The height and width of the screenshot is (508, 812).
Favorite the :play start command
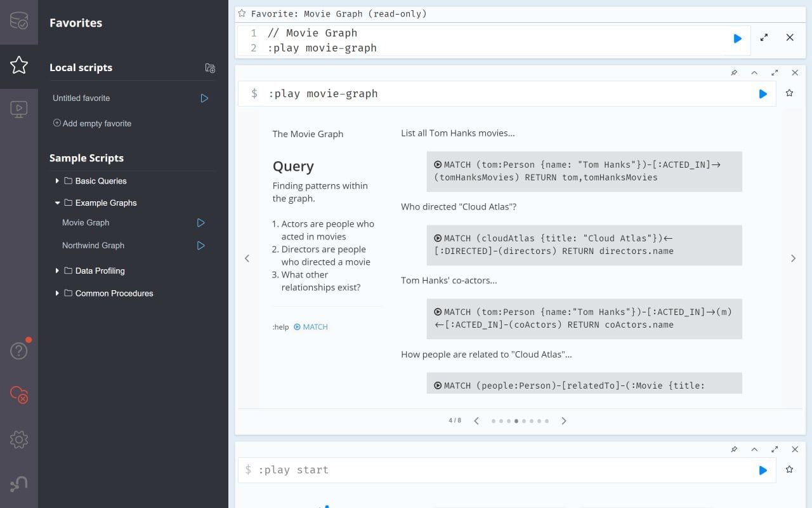coord(789,470)
